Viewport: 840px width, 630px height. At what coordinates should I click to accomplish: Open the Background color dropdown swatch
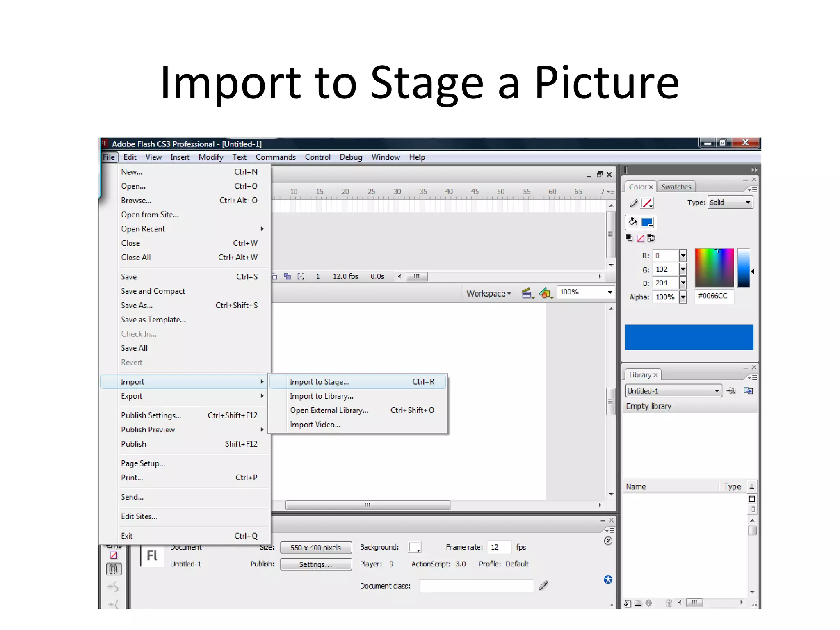(x=415, y=548)
